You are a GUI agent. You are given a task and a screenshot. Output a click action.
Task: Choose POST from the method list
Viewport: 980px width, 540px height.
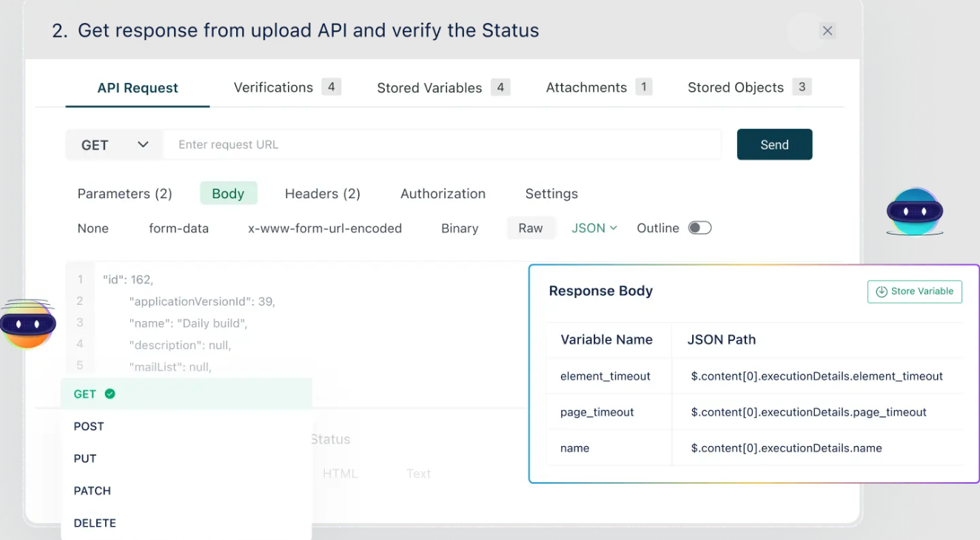tap(89, 426)
